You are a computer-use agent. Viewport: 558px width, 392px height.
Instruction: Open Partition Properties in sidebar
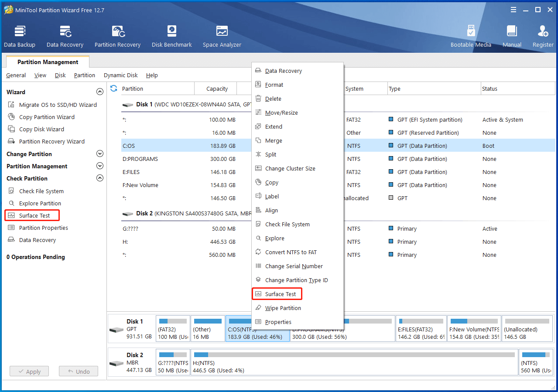click(38, 228)
